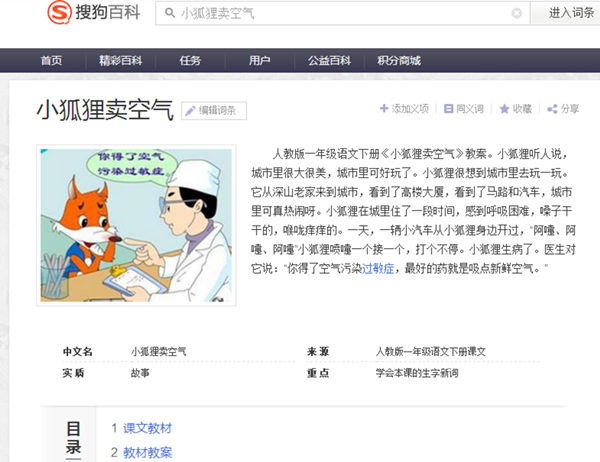Visit the 积分商城 nav tab

pyautogui.click(x=399, y=60)
